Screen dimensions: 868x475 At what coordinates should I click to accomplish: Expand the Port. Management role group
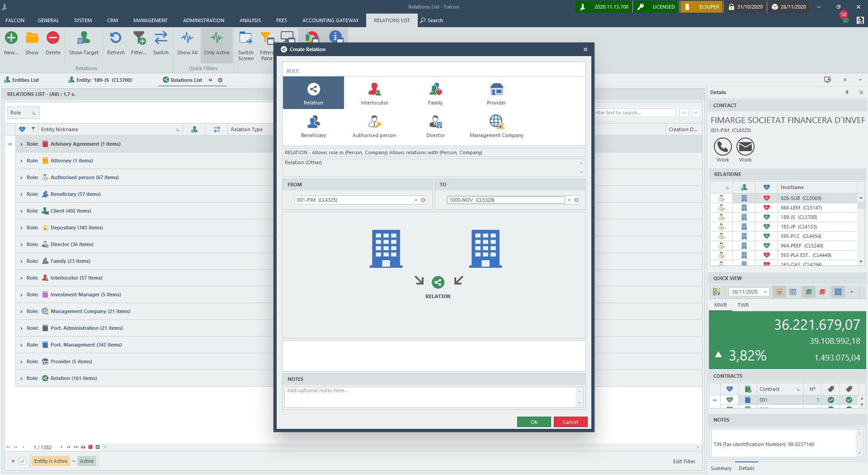click(x=21, y=345)
